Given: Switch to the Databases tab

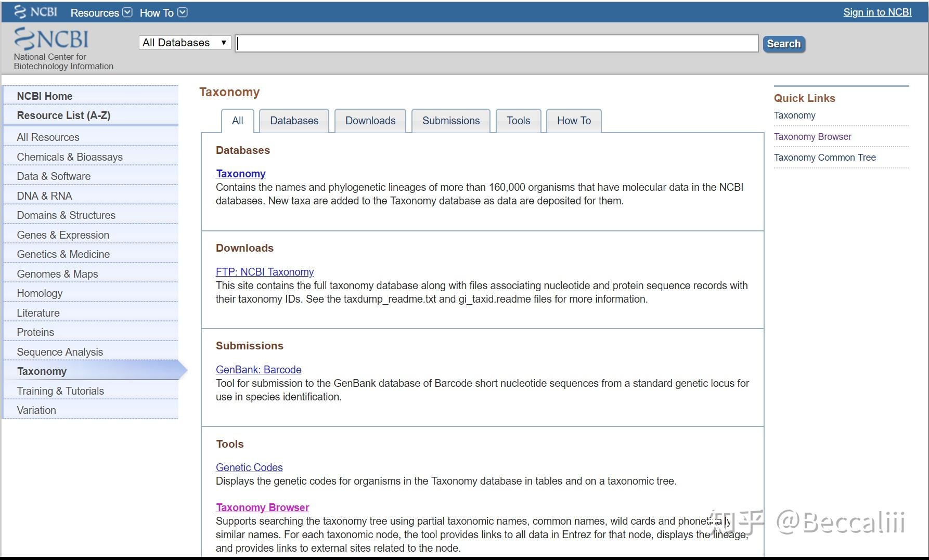Looking at the screenshot, I should coord(294,120).
